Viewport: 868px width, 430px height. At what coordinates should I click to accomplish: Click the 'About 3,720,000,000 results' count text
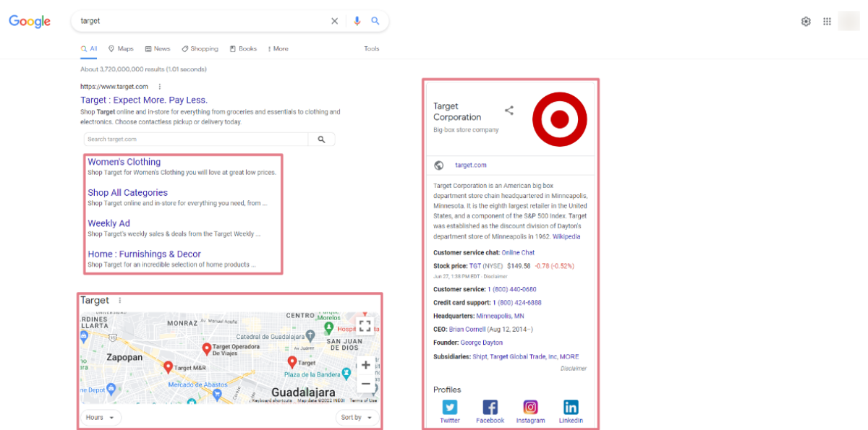pyautogui.click(x=143, y=69)
